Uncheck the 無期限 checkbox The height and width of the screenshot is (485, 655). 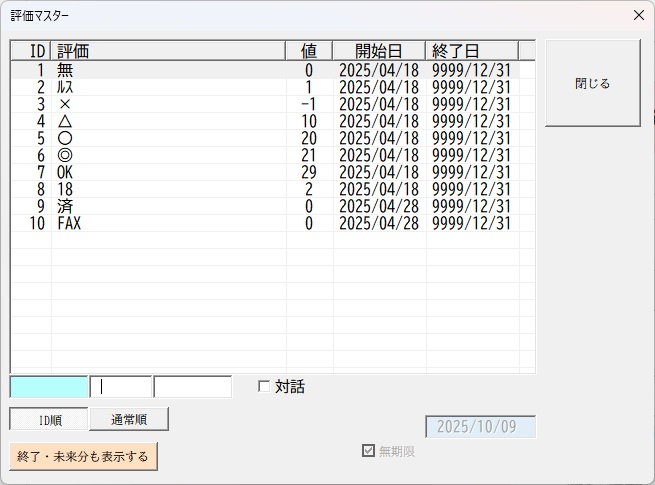click(x=368, y=451)
